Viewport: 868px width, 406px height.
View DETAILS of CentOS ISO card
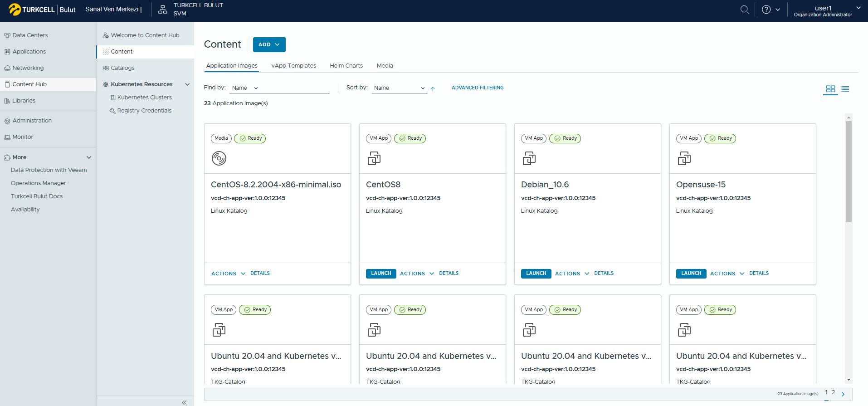(x=260, y=274)
